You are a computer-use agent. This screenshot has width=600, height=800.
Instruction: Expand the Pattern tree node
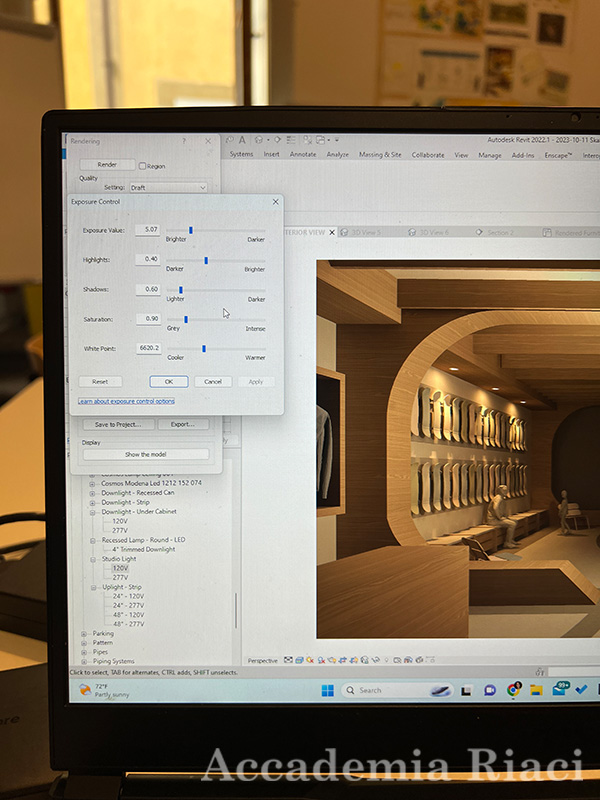84,643
